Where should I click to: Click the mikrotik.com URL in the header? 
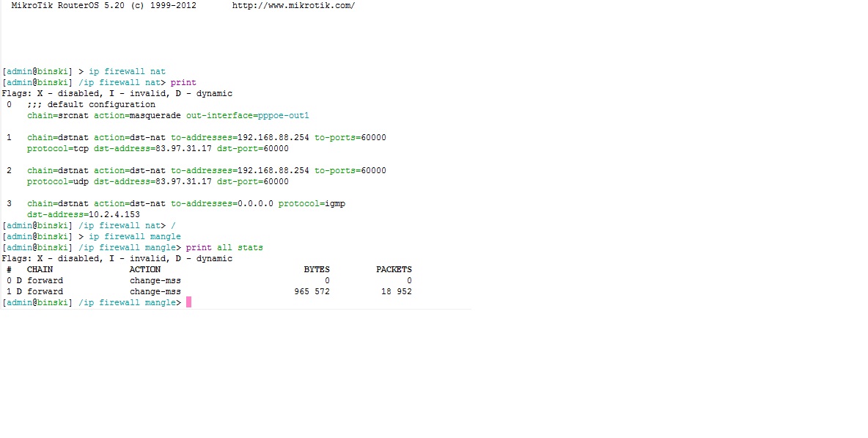pos(293,5)
